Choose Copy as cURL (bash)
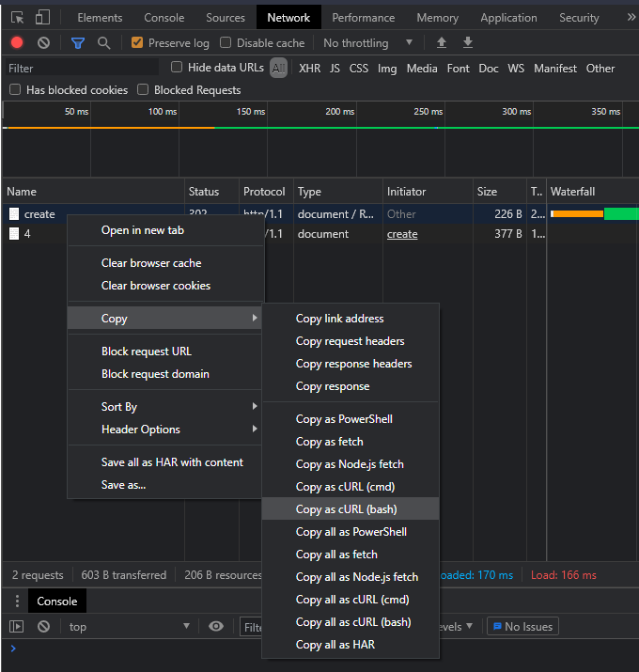This screenshot has height=672, width=639. (351, 508)
